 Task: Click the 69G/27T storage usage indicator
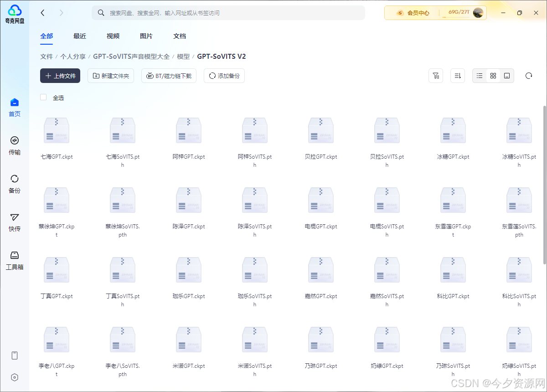(459, 12)
